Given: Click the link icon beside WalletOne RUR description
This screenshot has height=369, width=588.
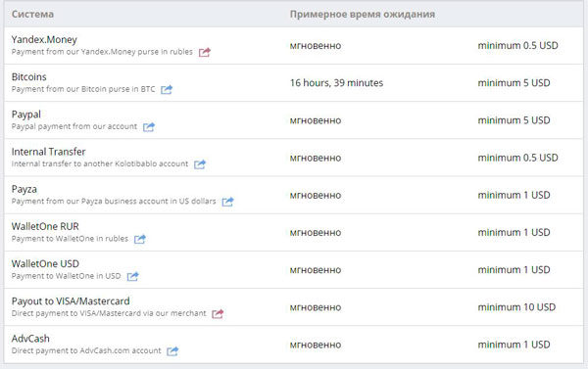Looking at the screenshot, I should pos(140,239).
